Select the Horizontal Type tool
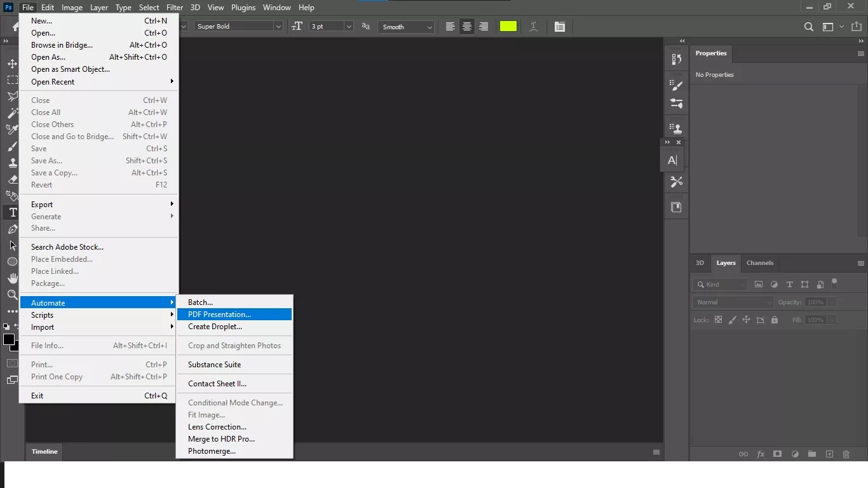Screen dimensions: 868x488 point(12,212)
